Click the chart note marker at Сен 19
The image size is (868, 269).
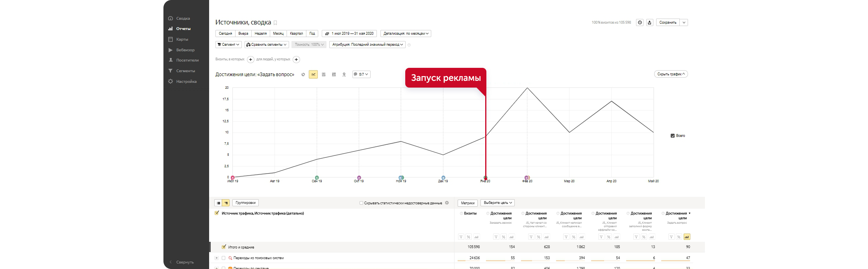click(x=317, y=178)
